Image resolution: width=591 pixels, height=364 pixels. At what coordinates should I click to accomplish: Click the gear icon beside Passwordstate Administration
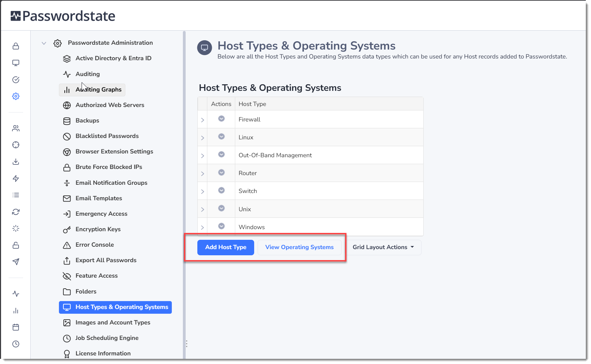click(58, 43)
